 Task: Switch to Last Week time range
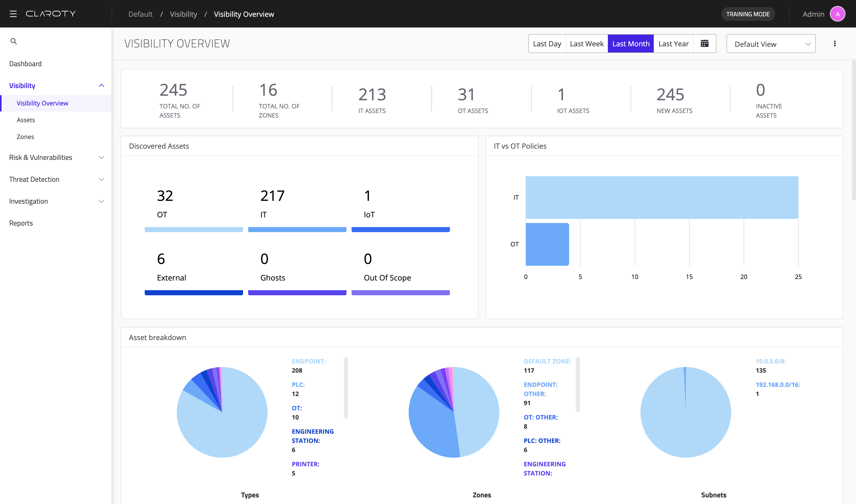pos(586,44)
